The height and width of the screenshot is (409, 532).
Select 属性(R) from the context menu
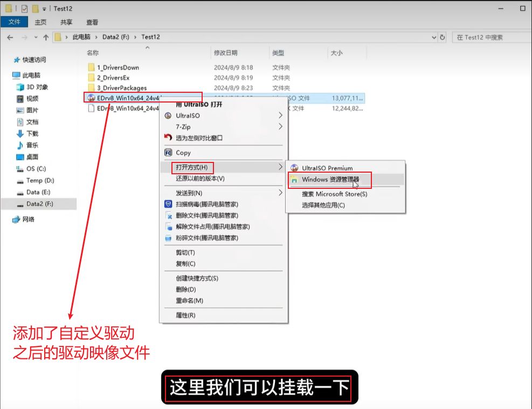coord(185,315)
